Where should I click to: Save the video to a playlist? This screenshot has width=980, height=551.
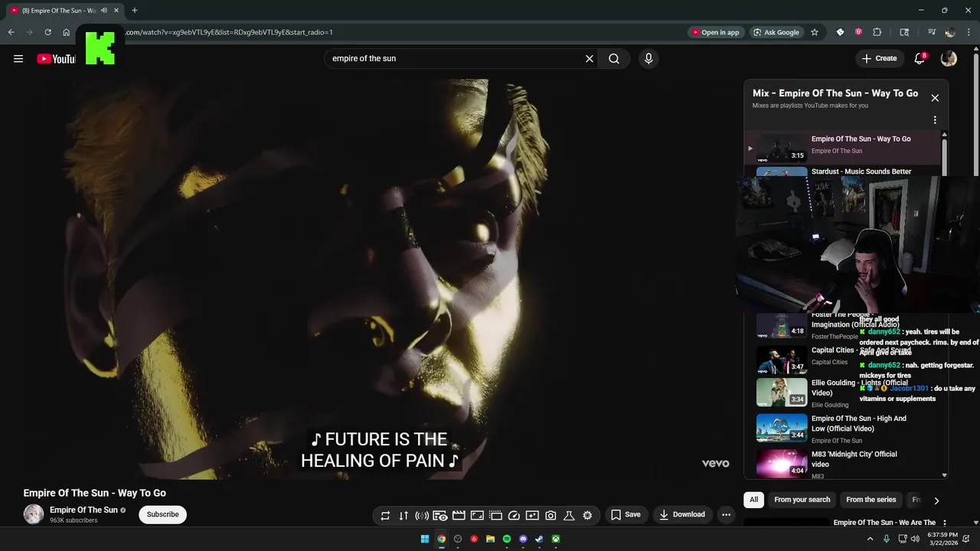point(626,515)
